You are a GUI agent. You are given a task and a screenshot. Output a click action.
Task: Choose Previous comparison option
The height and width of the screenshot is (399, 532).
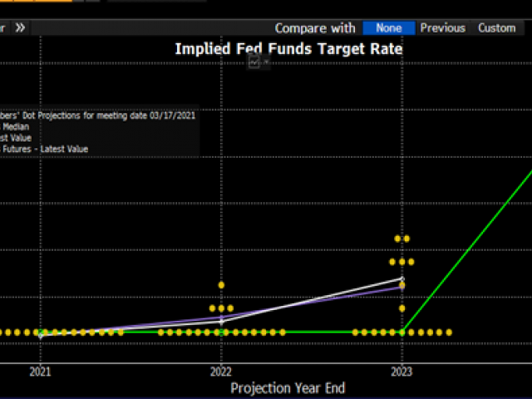click(442, 27)
